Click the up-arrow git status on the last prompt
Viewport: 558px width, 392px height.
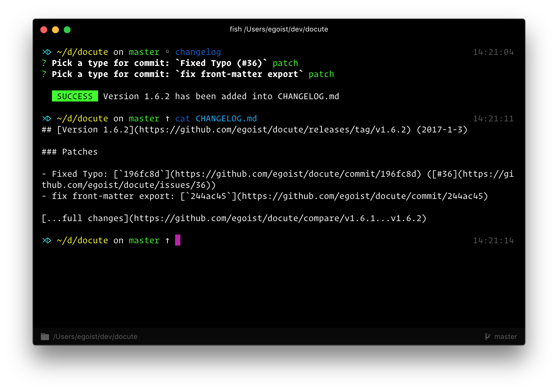168,240
